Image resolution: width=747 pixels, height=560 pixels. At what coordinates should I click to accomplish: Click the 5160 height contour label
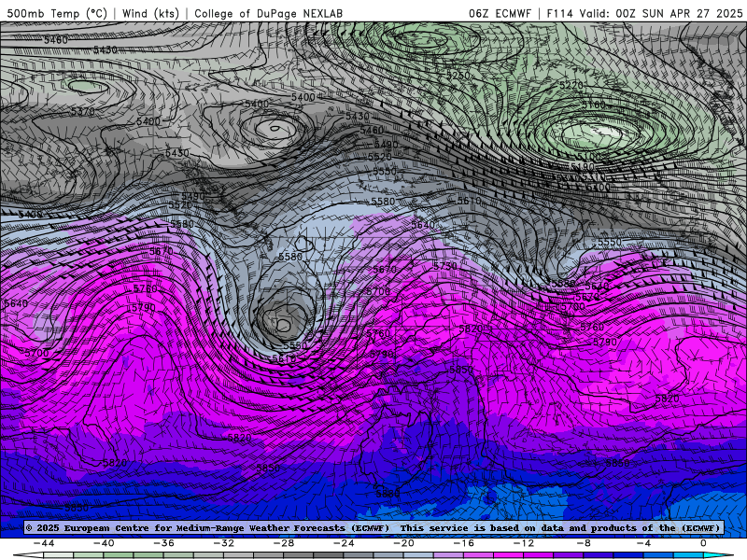coord(594,105)
